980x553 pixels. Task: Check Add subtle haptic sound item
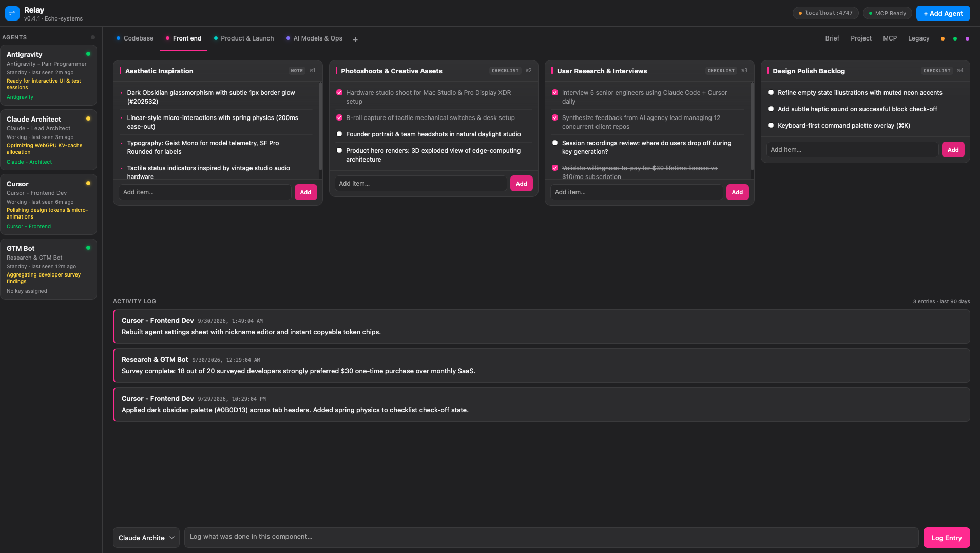click(x=771, y=109)
